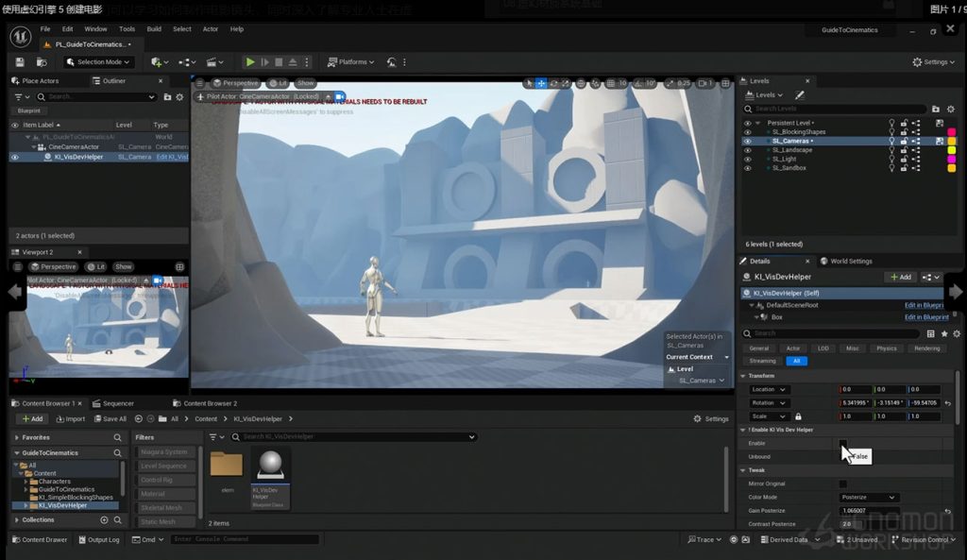Open the Cinematics clapperboard icon menu
967x560 pixels.
click(214, 62)
